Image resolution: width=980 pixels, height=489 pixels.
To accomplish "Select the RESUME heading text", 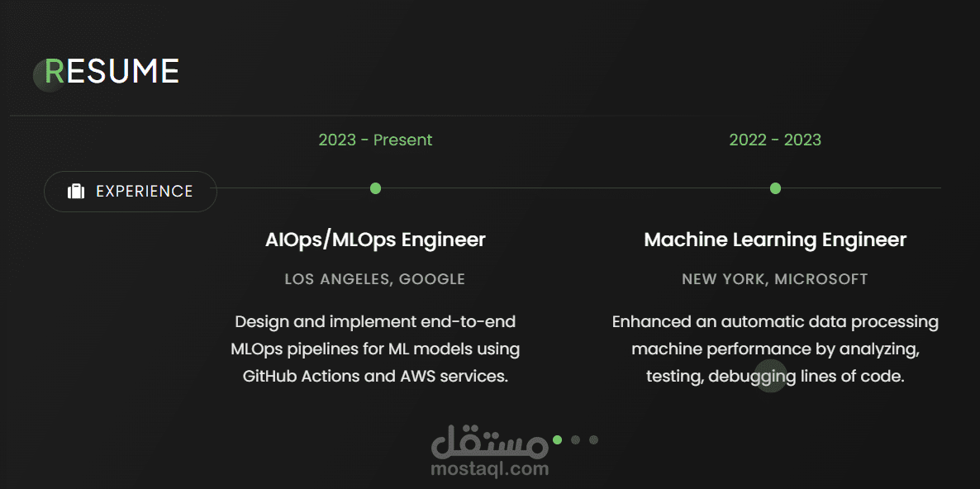I will pyautogui.click(x=112, y=71).
